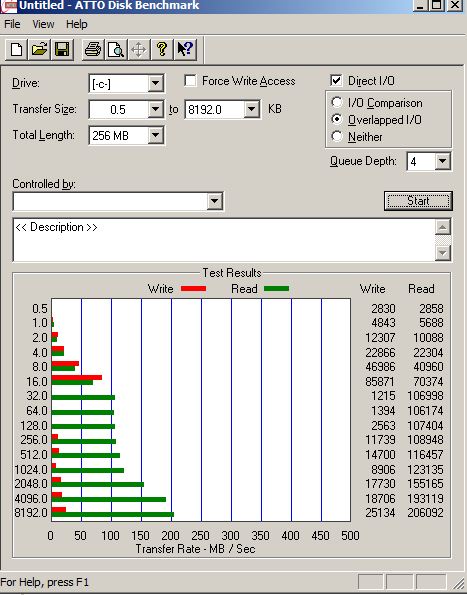The image size is (467, 595).
Task: Click the Description scrollbar down arrow
Action: point(443,253)
